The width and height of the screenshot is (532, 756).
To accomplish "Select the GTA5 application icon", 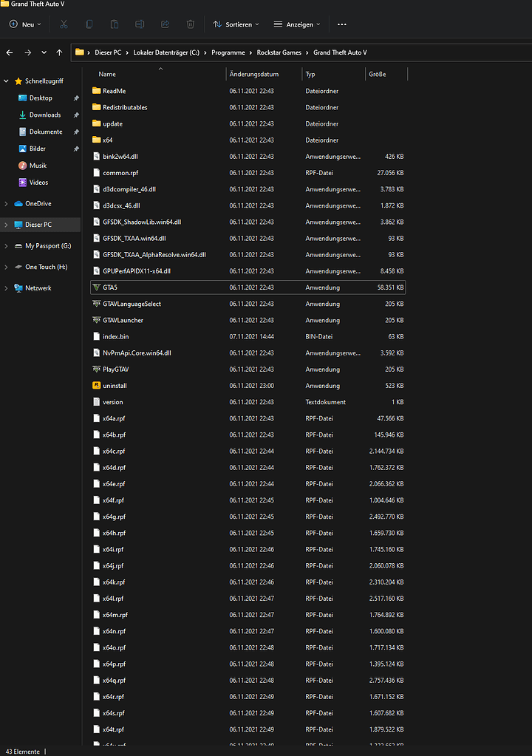I will click(x=96, y=287).
